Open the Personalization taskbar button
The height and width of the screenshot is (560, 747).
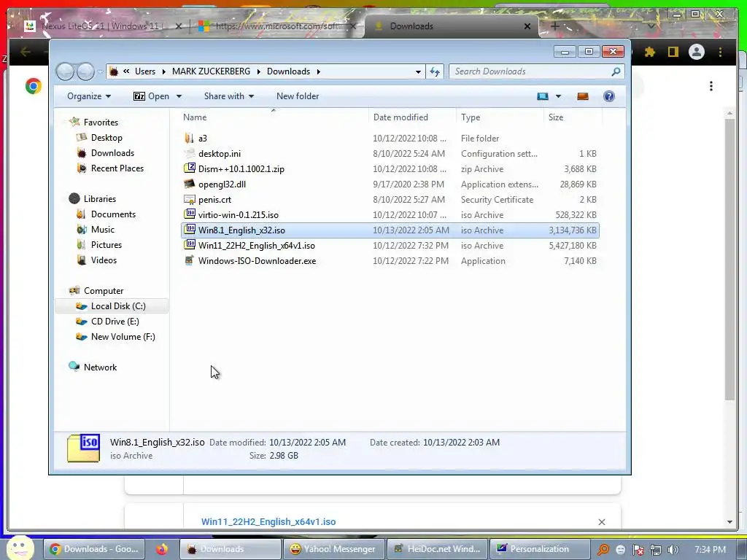point(539,549)
